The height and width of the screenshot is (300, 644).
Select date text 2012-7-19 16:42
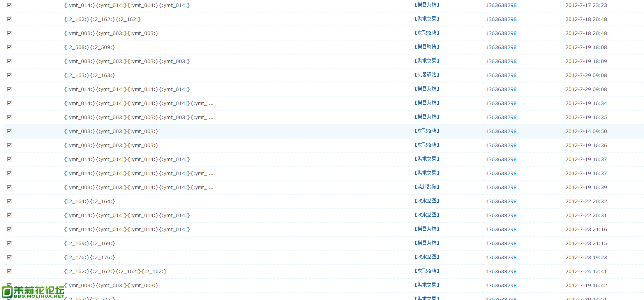(586, 286)
